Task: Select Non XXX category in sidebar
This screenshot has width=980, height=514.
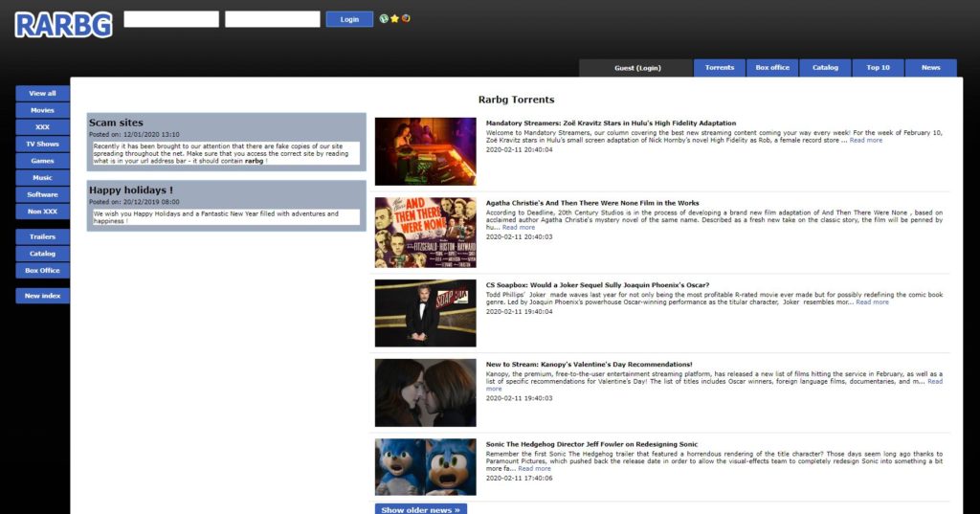Action: tap(42, 212)
